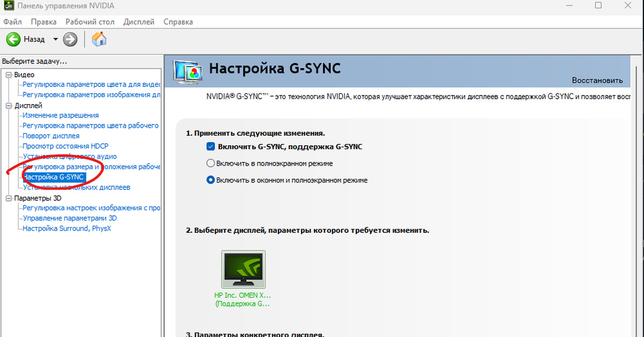Click the HP Inc. OMEN X display label
Screen dimensions: 644x337
243,299
